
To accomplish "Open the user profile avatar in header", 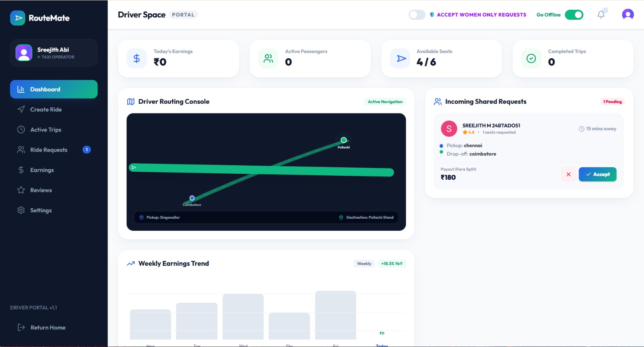I will (627, 14).
